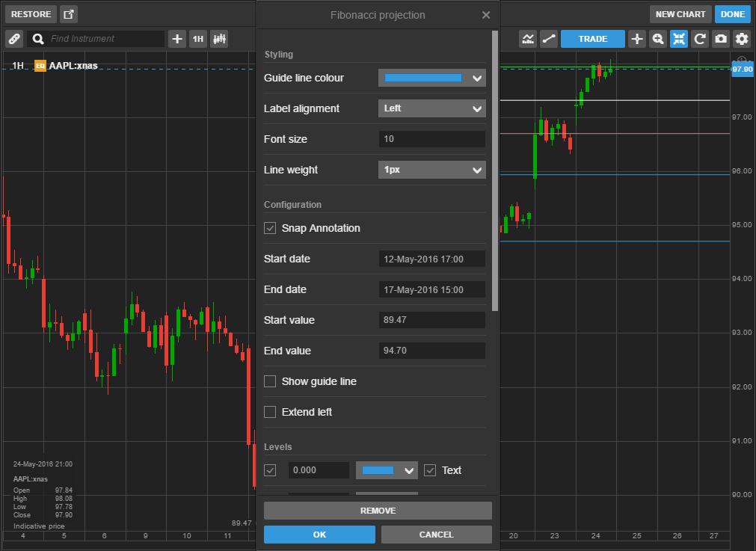Toggle the Text checkbox for 0.000 level

click(x=430, y=470)
